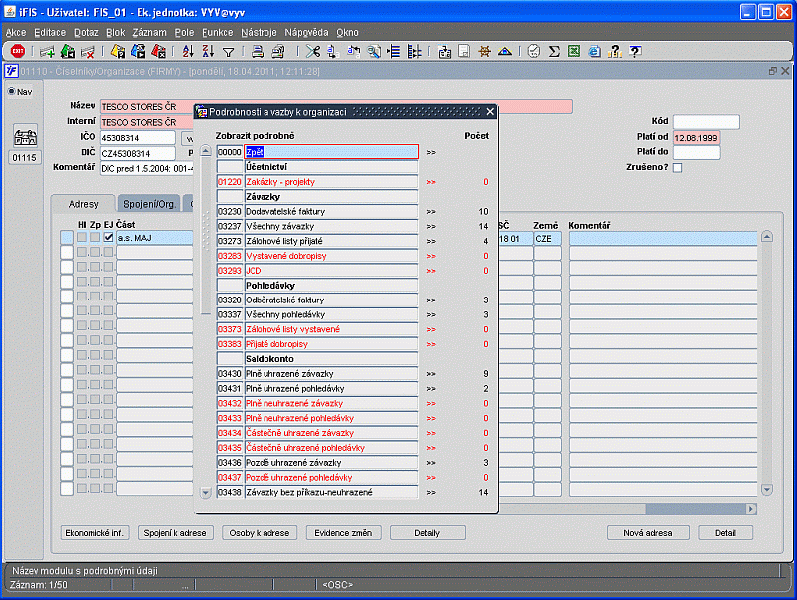Click the enter query icon

click(118, 51)
